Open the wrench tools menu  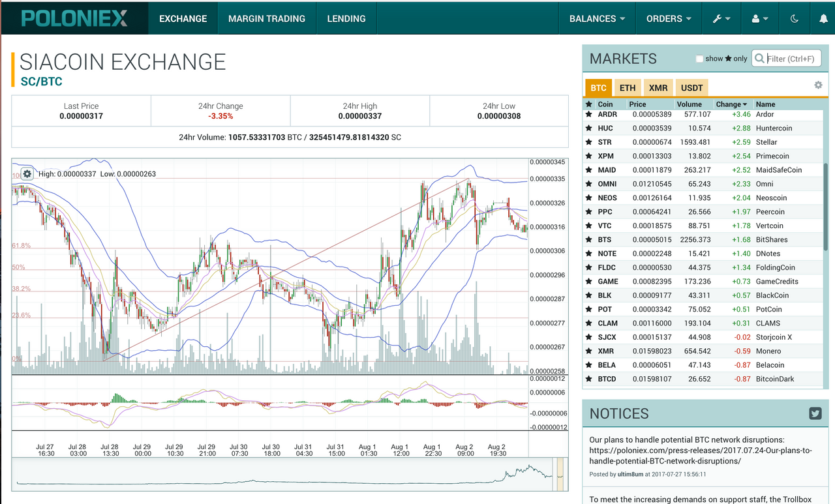coord(721,19)
